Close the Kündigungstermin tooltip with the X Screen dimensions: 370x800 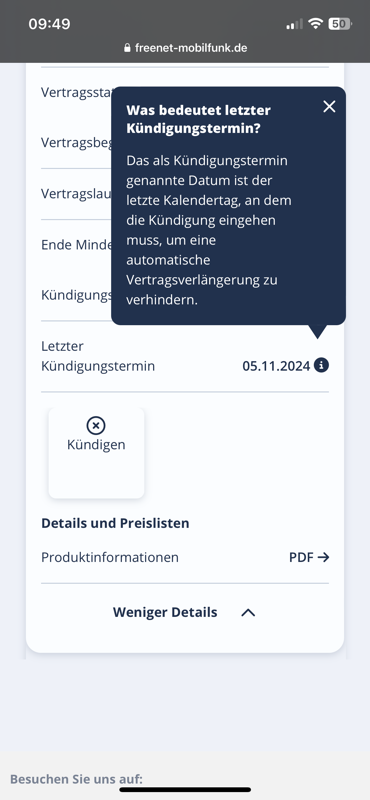tap(329, 107)
